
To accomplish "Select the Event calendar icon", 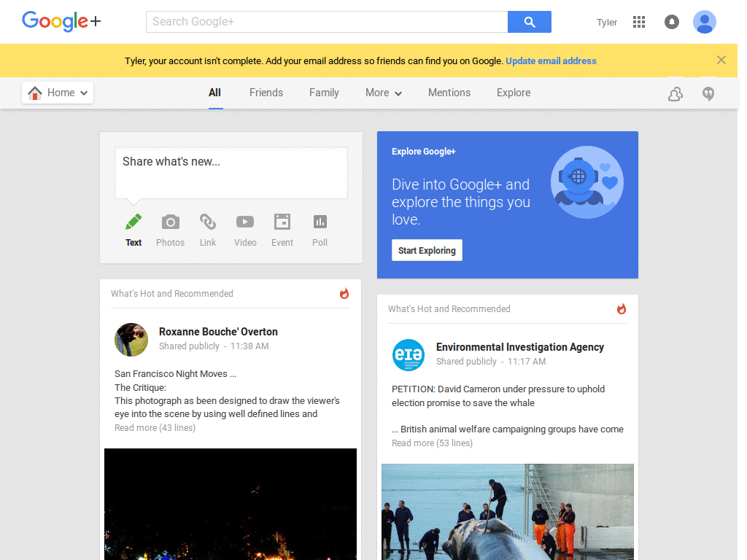I will pyautogui.click(x=282, y=222).
